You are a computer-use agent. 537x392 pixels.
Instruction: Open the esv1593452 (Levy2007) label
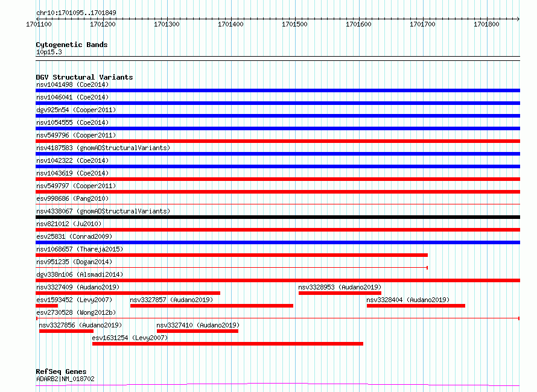74,300
